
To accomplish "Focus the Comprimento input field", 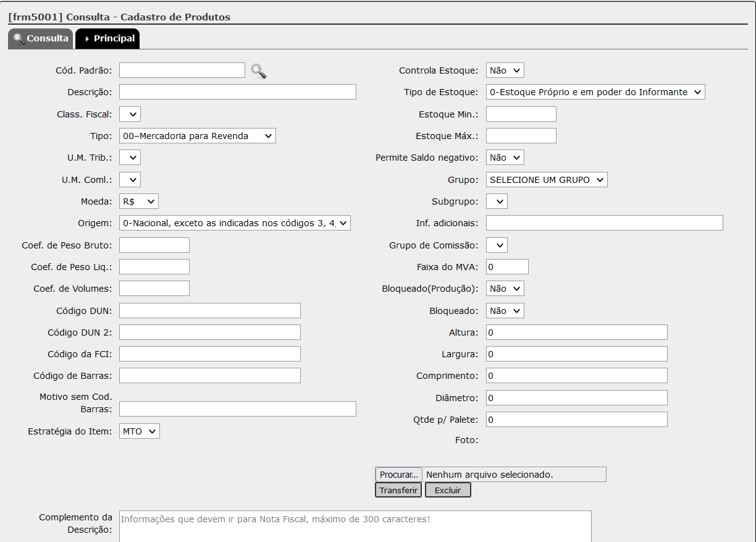I will (x=577, y=376).
